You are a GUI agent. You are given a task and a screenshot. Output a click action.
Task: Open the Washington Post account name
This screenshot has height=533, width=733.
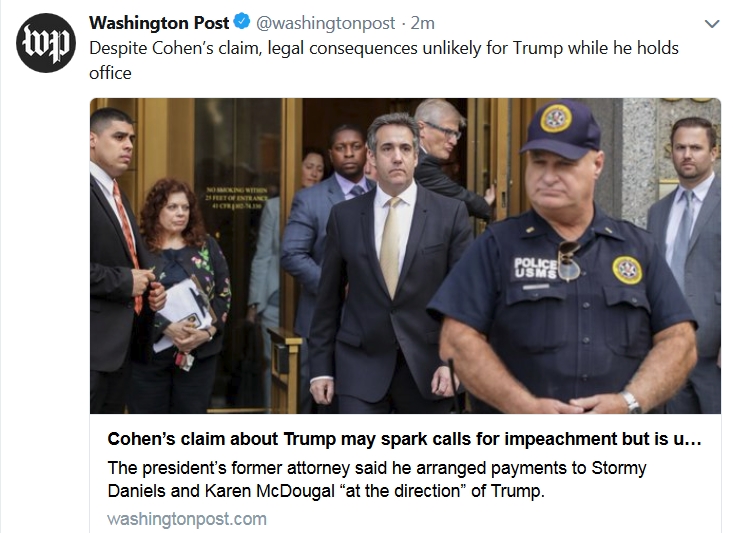pyautogui.click(x=159, y=24)
